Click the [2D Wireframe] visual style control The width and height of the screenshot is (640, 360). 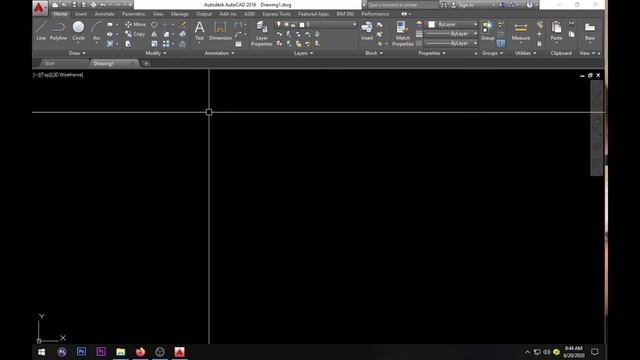(67, 75)
